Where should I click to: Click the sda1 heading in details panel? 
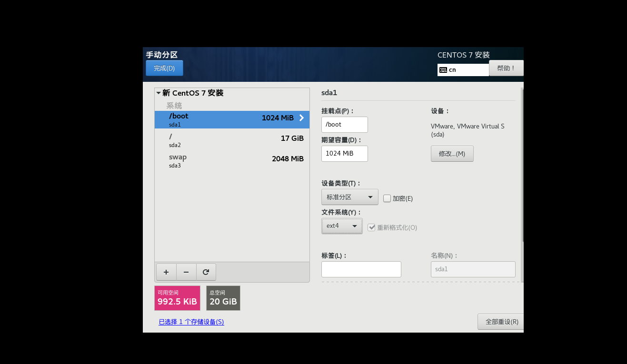point(329,93)
